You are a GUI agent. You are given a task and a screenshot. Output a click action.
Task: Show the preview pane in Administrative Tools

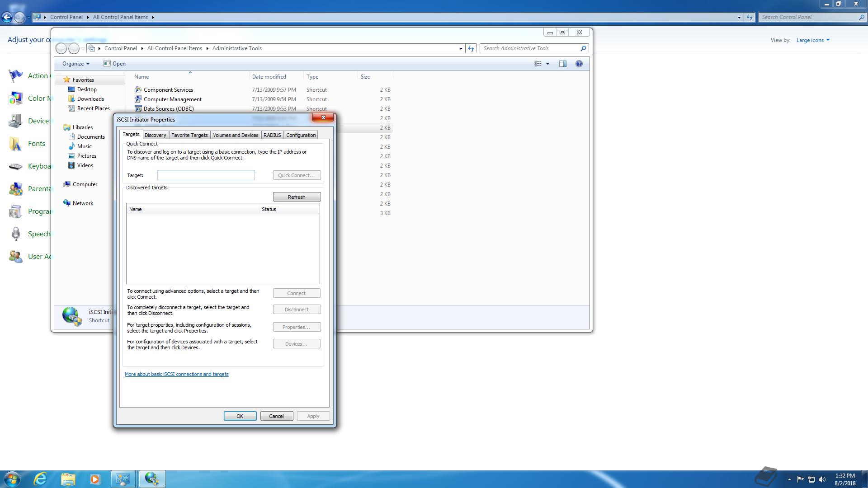click(x=563, y=64)
